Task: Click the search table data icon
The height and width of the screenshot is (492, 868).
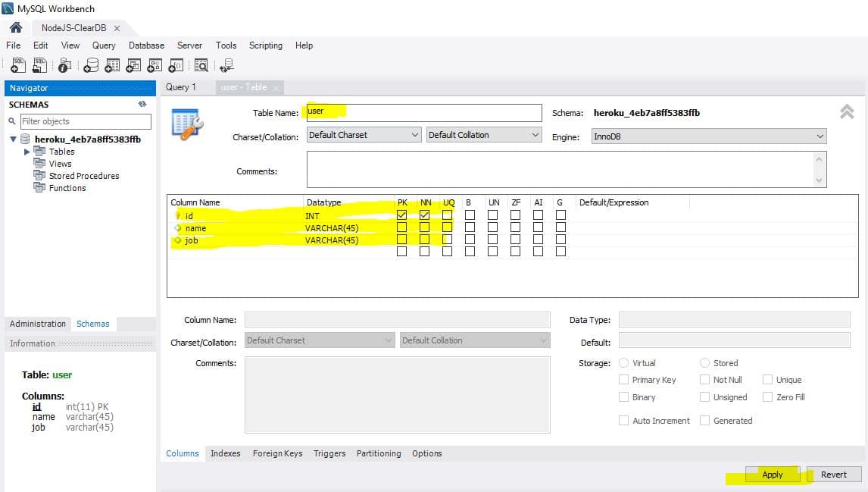Action: [x=201, y=66]
